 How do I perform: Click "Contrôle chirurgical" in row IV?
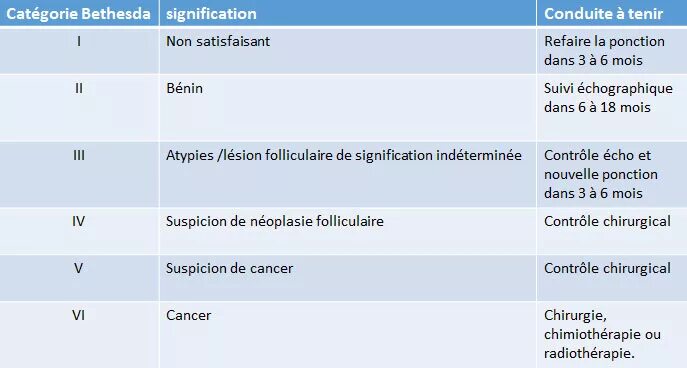607,221
